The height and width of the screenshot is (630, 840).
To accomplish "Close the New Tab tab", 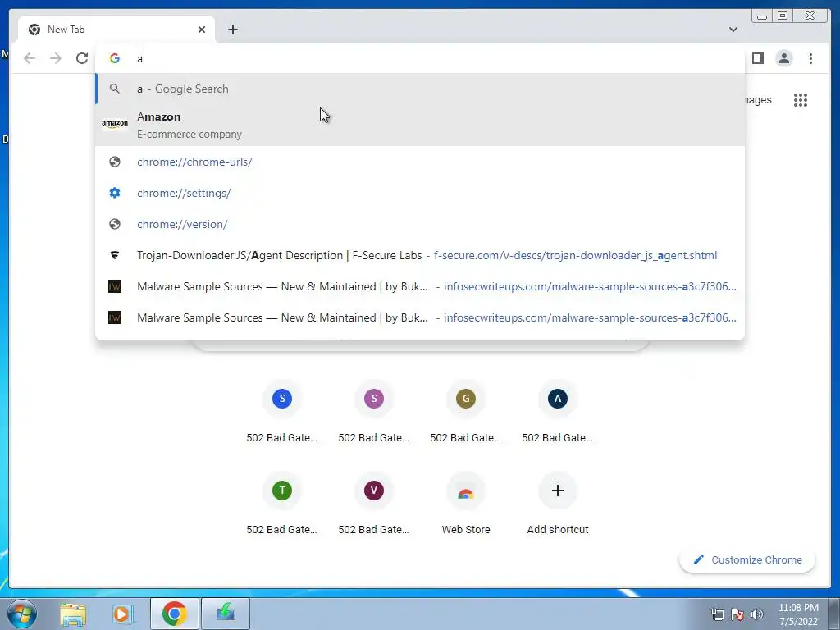I will (x=202, y=30).
